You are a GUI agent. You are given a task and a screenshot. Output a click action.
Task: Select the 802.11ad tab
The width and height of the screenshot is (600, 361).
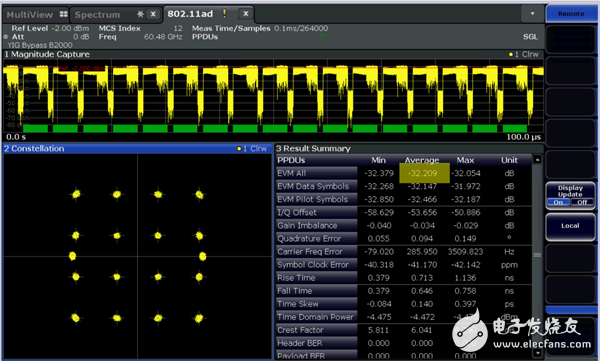pyautogui.click(x=190, y=14)
